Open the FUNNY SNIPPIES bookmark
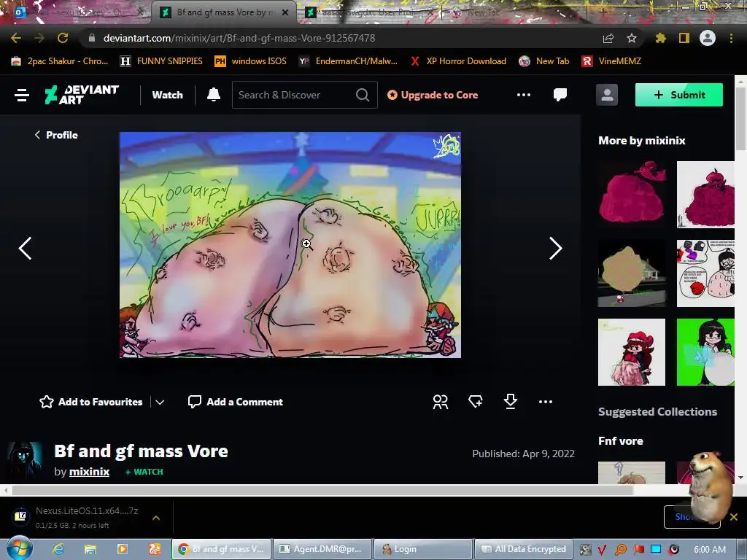 [161, 61]
